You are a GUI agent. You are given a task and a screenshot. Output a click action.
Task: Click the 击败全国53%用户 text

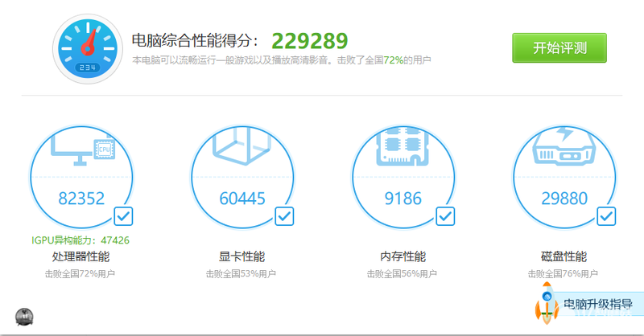click(x=241, y=273)
